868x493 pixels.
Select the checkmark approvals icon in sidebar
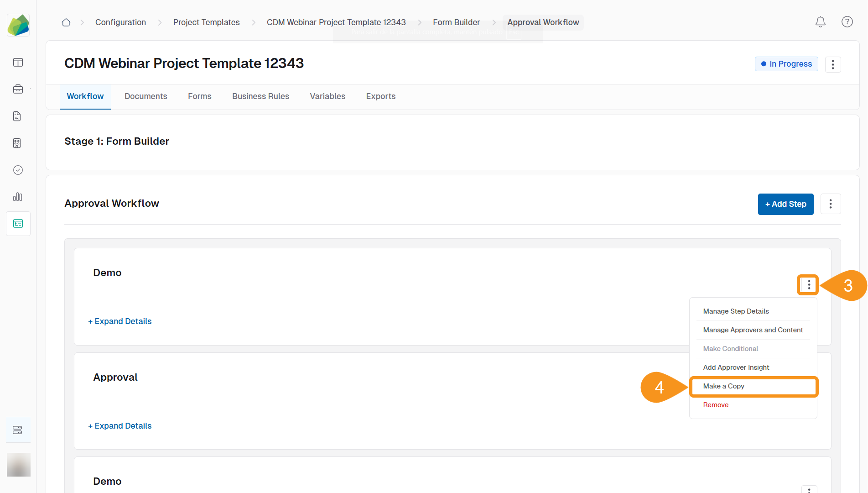(x=18, y=170)
